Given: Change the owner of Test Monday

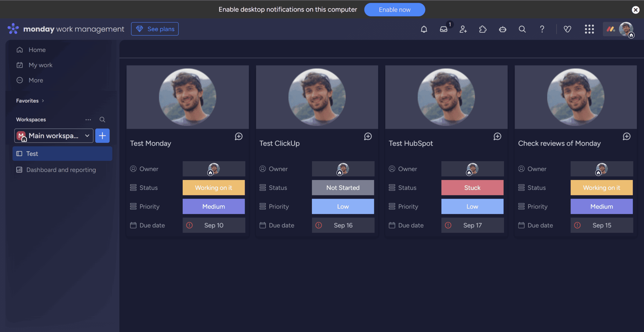Looking at the screenshot, I should click(x=214, y=169).
